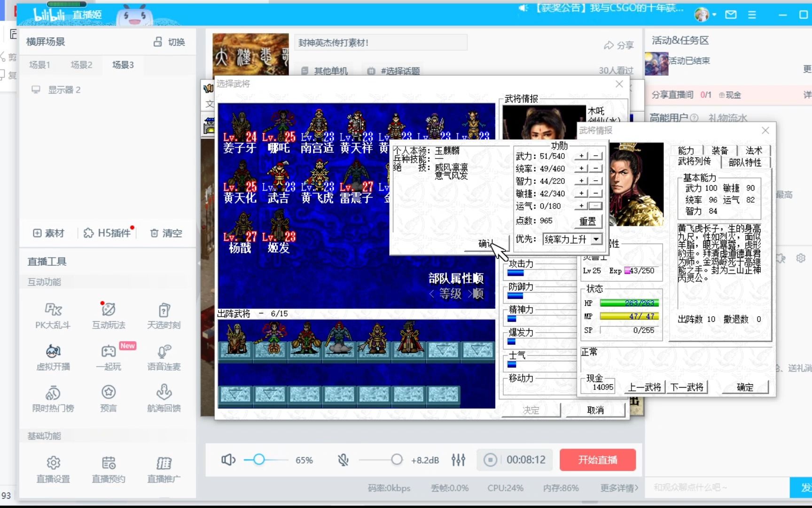Open 限时热门榜 tool
Screen dimensions: 812x508
click(53, 398)
